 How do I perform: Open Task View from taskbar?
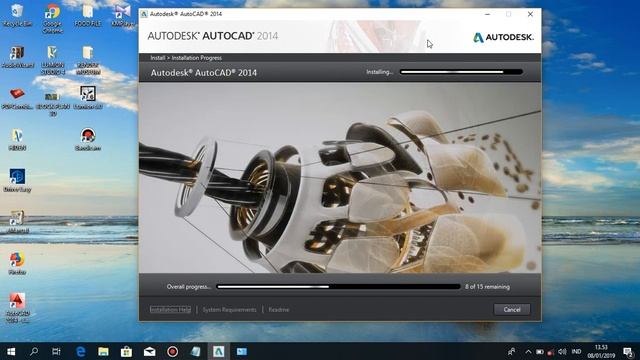[x=56, y=351]
